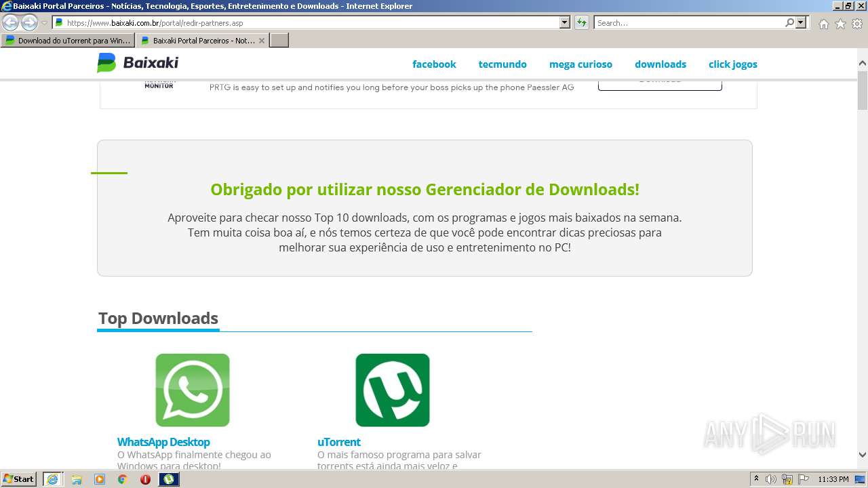
Task: Click the Baixaki logo
Action: [138, 63]
